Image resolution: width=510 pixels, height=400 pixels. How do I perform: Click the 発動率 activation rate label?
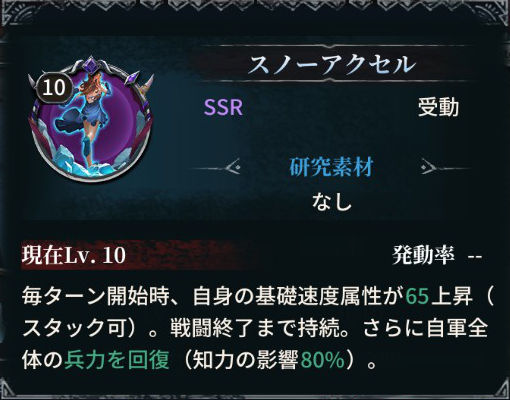click(423, 256)
